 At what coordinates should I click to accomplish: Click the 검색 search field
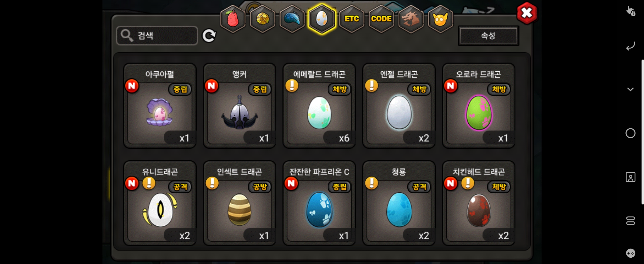point(157,36)
